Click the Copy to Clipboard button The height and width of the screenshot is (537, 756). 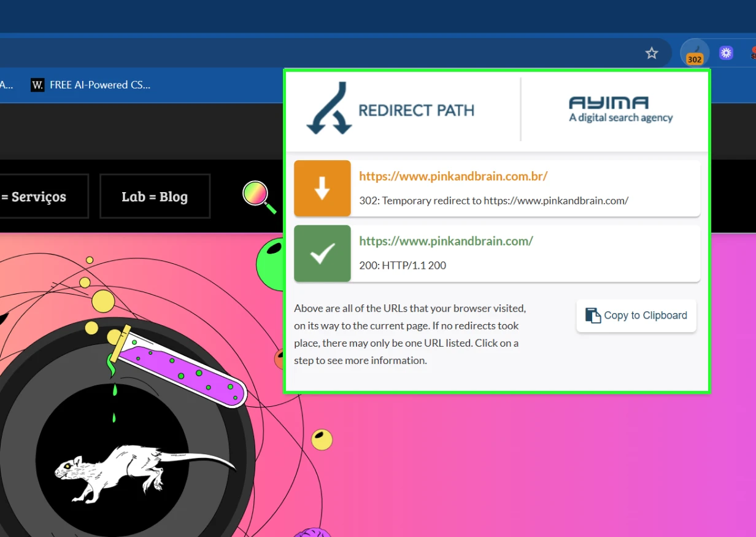pyautogui.click(x=636, y=315)
